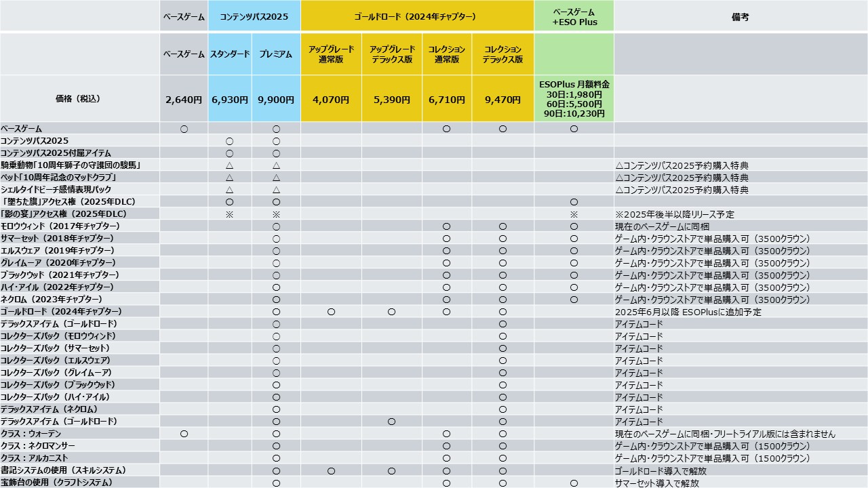The width and height of the screenshot is (868, 488).
Task: Click the 2,640円 price cell
Action: click(184, 100)
